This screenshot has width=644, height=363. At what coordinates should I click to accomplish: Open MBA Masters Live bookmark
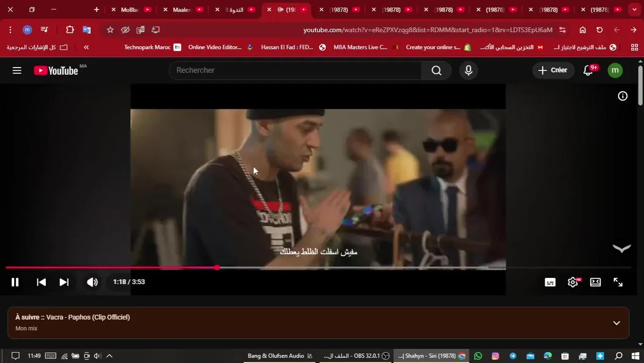(x=366, y=47)
